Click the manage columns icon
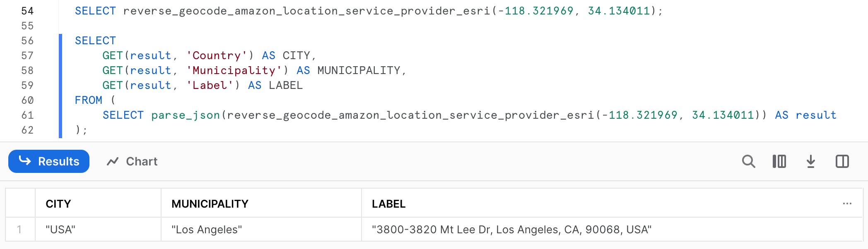 click(779, 161)
